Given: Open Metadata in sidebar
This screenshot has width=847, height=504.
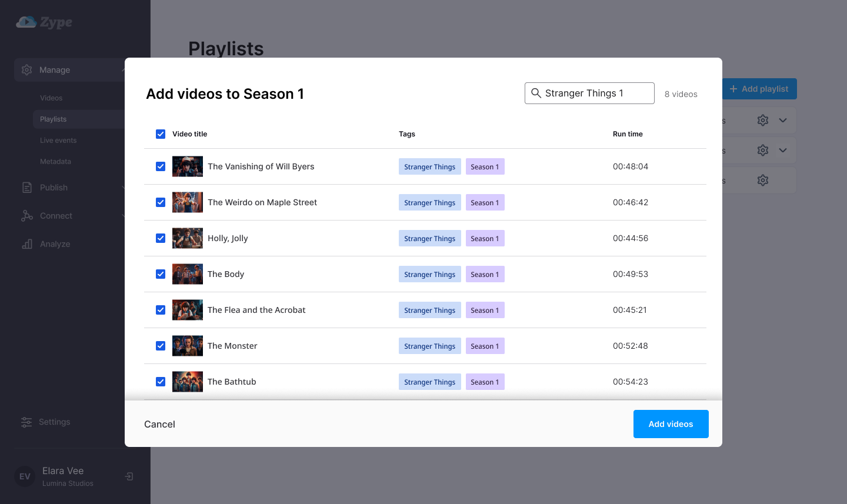Looking at the screenshot, I should [x=55, y=162].
